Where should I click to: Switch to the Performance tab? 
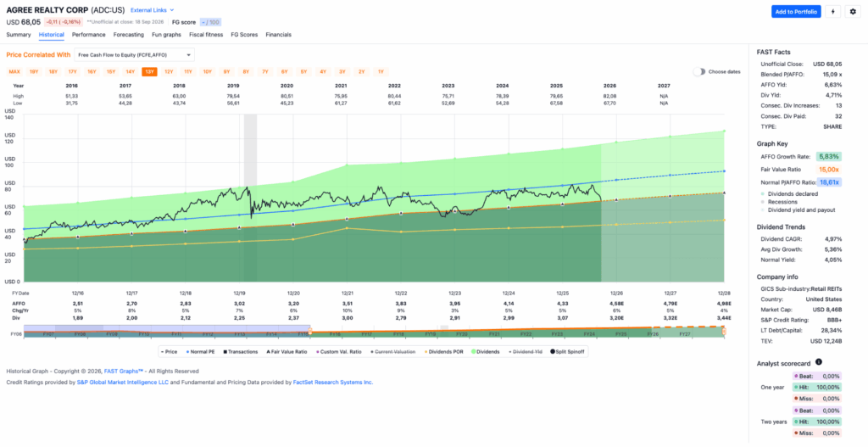coord(88,34)
